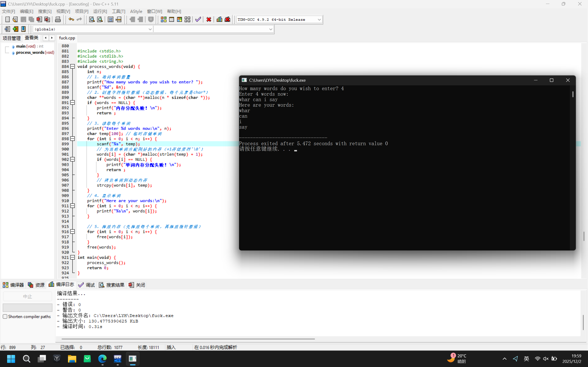Click the Debug checkmark toolbar icon
The height and width of the screenshot is (367, 588).
coord(198,19)
